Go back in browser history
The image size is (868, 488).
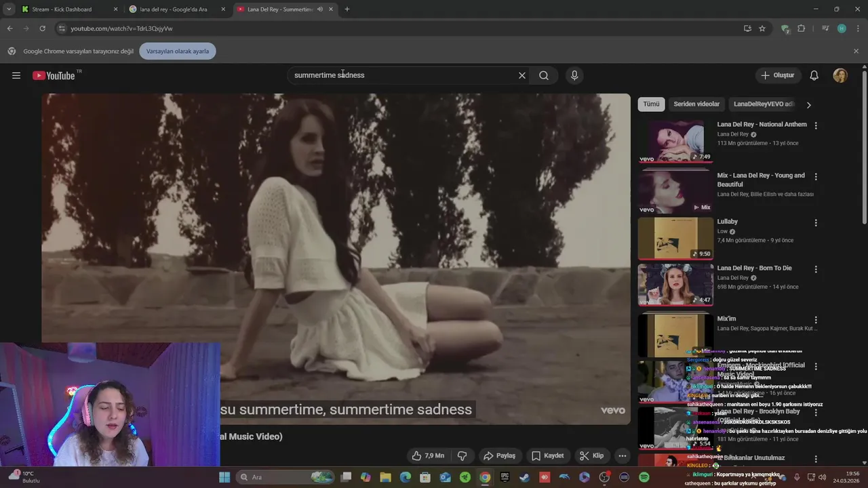point(9,28)
